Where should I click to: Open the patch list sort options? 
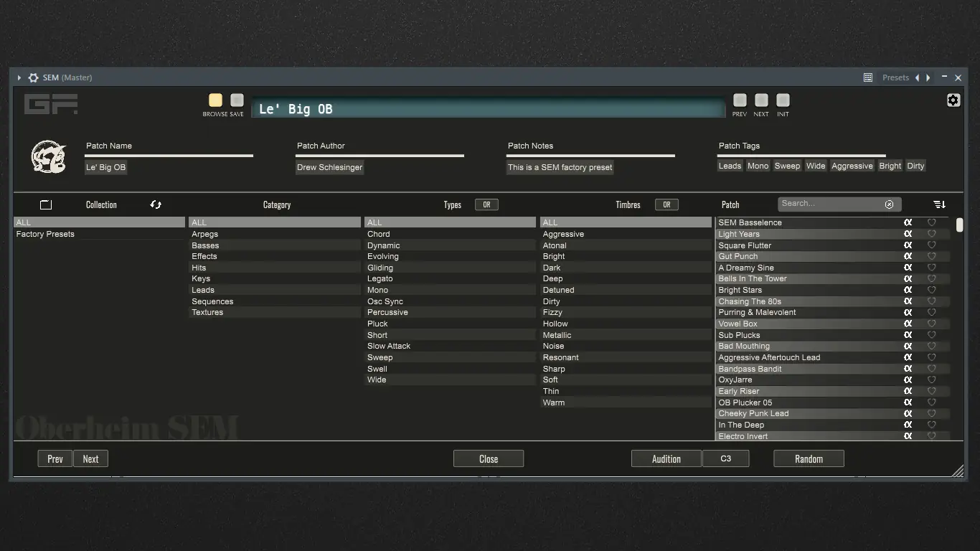[x=939, y=204]
